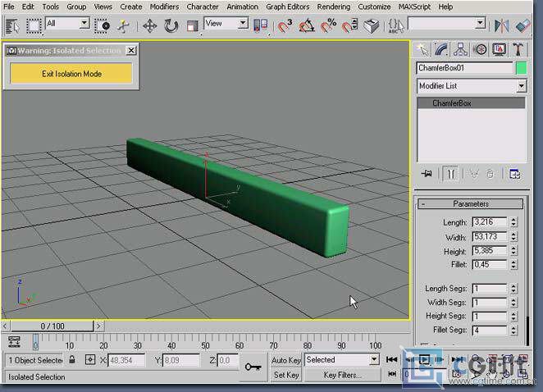
Task: Toggle the Spinner Snap icon
Action: [349, 26]
